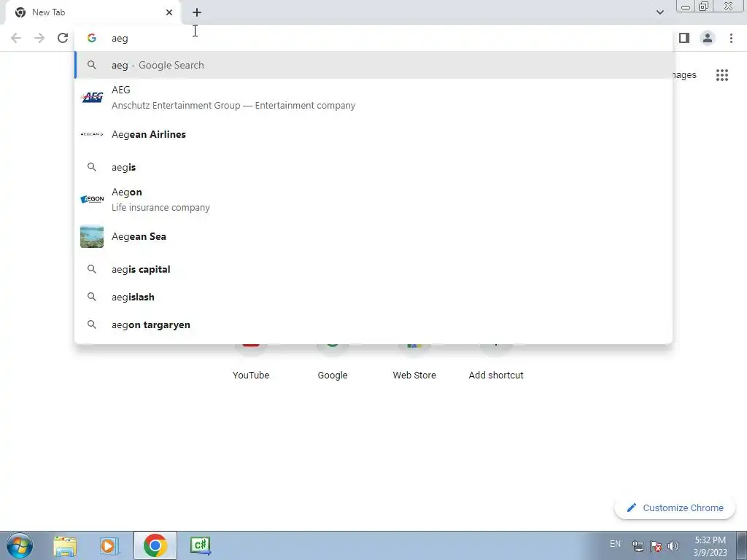Click the address bar containing aeg

pos(373,38)
